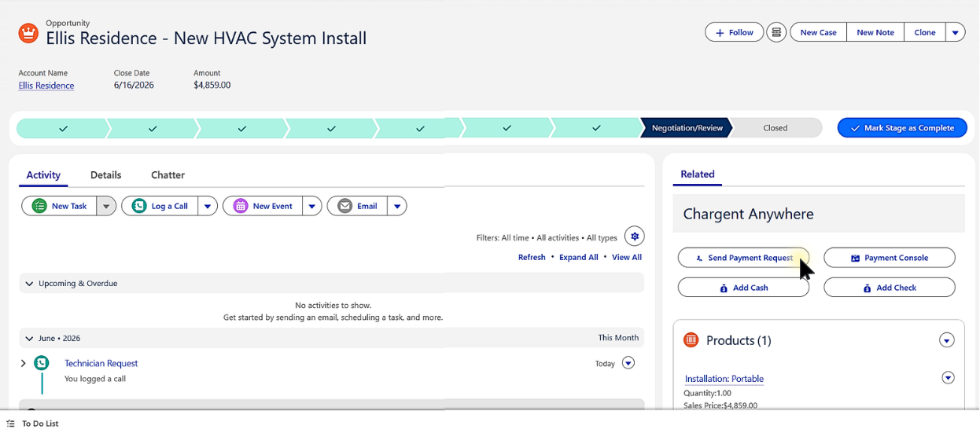Click View All activities link
The height and width of the screenshot is (433, 980).
pyautogui.click(x=627, y=257)
